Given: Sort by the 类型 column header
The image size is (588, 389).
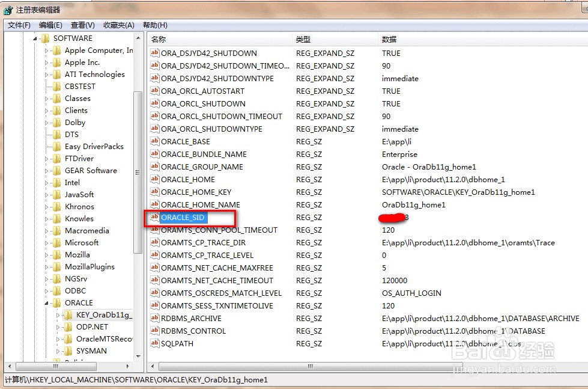Looking at the screenshot, I should coord(335,40).
